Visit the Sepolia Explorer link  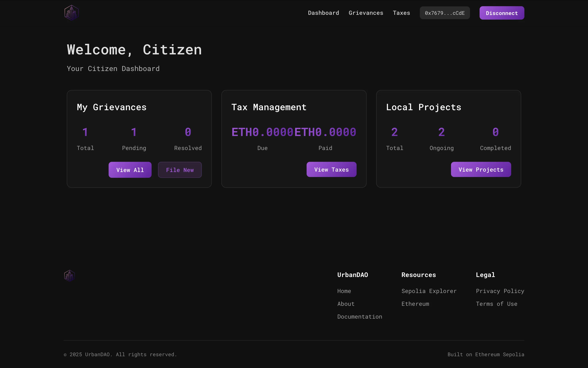[x=429, y=291]
